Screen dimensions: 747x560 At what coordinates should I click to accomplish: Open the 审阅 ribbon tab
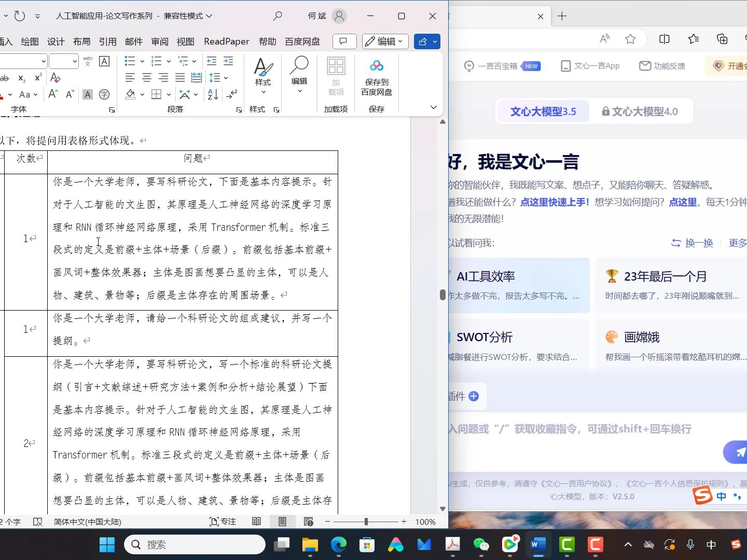tap(160, 41)
